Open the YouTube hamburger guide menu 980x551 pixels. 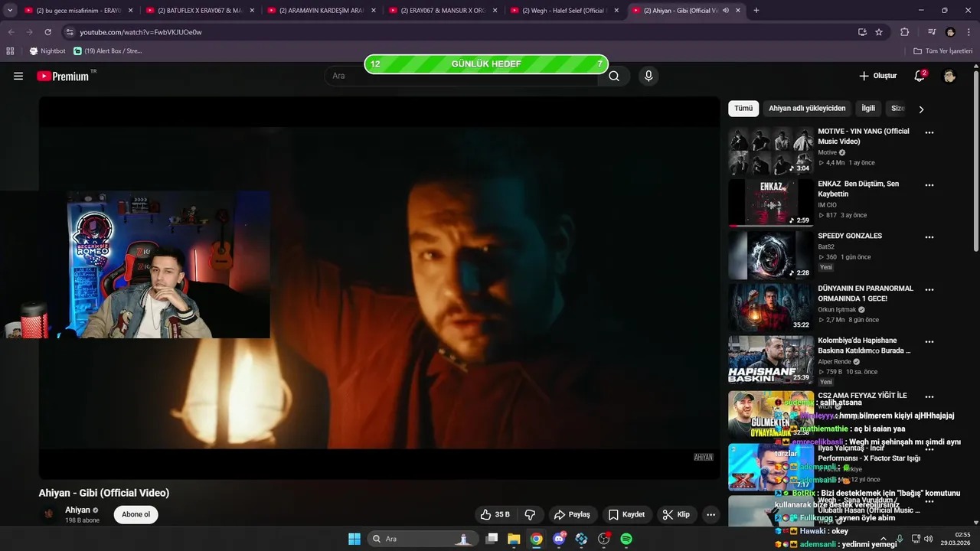point(18,76)
